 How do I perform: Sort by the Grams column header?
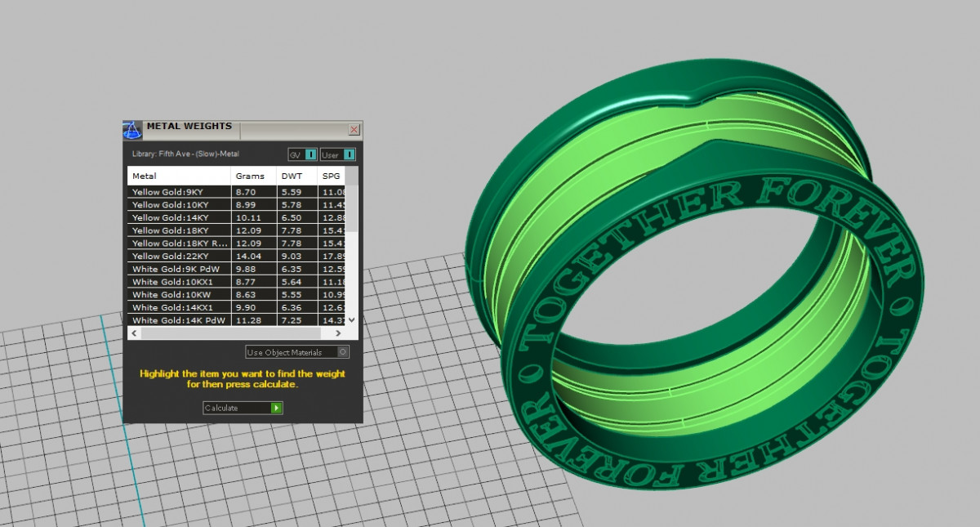coord(252,176)
